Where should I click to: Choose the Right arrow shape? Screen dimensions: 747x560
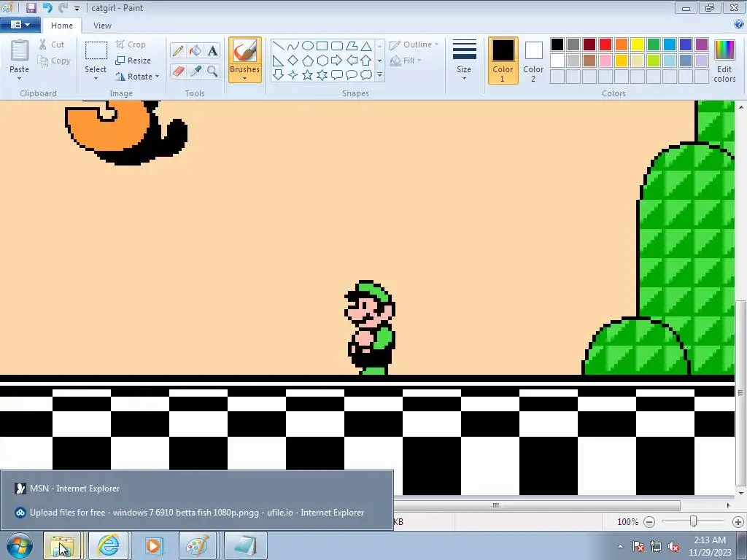click(x=337, y=61)
